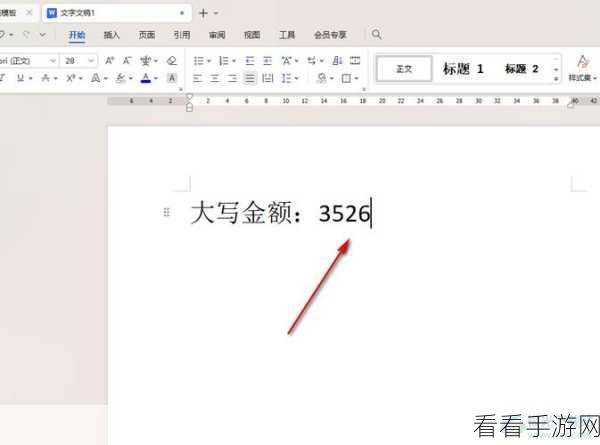Image resolution: width=600 pixels, height=445 pixels.
Task: Expand numbering style dropdown arrow
Action: point(234,61)
